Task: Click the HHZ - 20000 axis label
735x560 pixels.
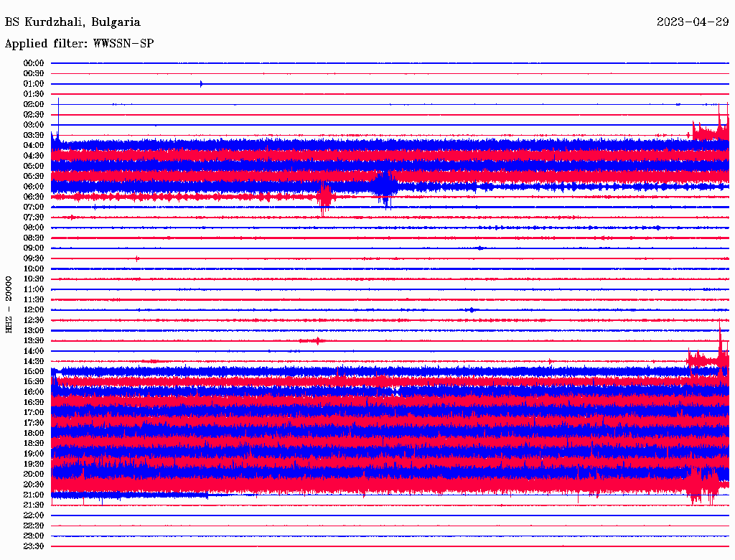Action: pos(9,304)
